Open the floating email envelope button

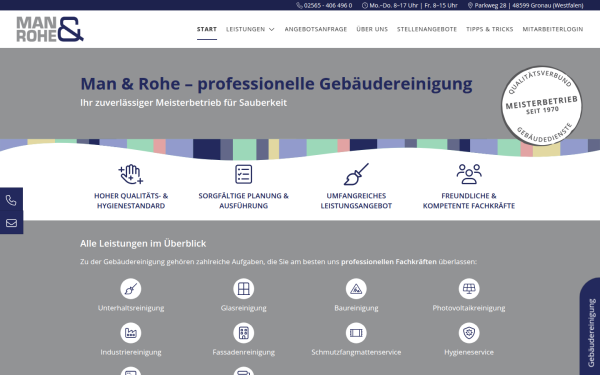pos(11,223)
